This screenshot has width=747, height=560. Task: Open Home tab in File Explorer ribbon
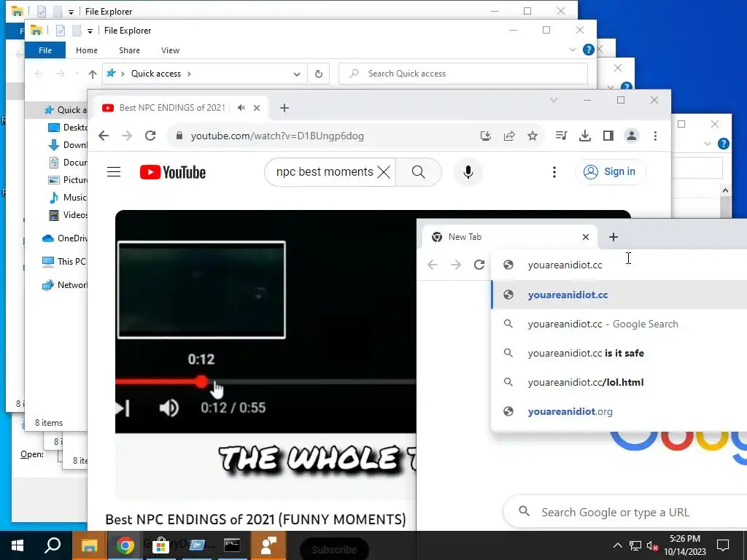tap(87, 50)
